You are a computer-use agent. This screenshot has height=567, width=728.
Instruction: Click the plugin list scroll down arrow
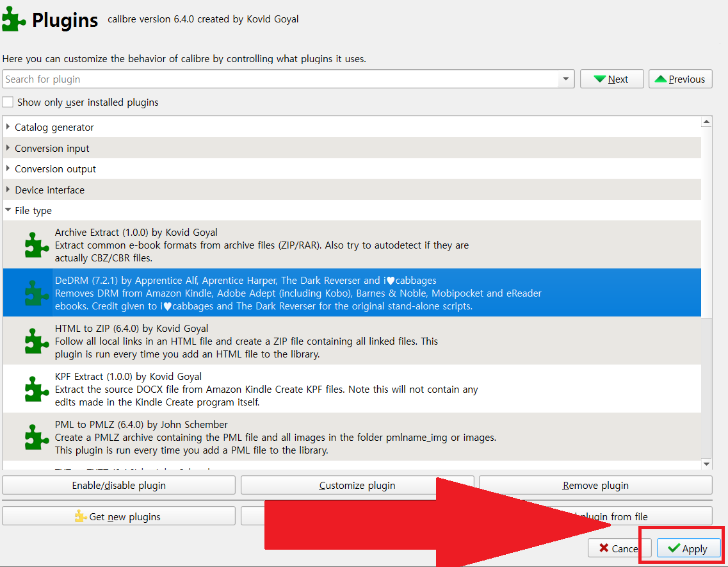point(707,464)
